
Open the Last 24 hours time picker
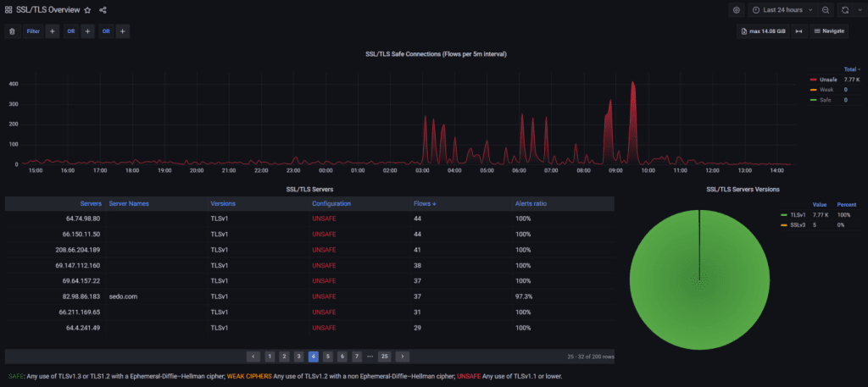tap(782, 10)
